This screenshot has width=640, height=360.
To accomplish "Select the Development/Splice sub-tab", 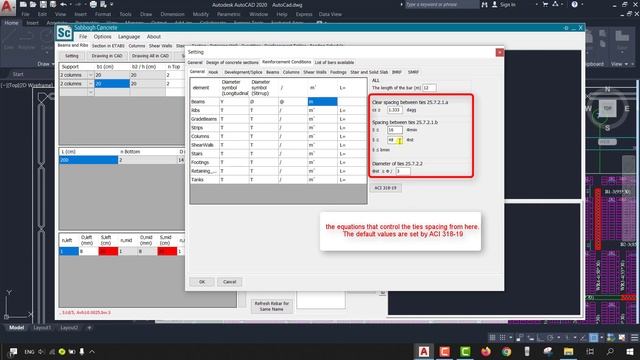I will 243,72.
